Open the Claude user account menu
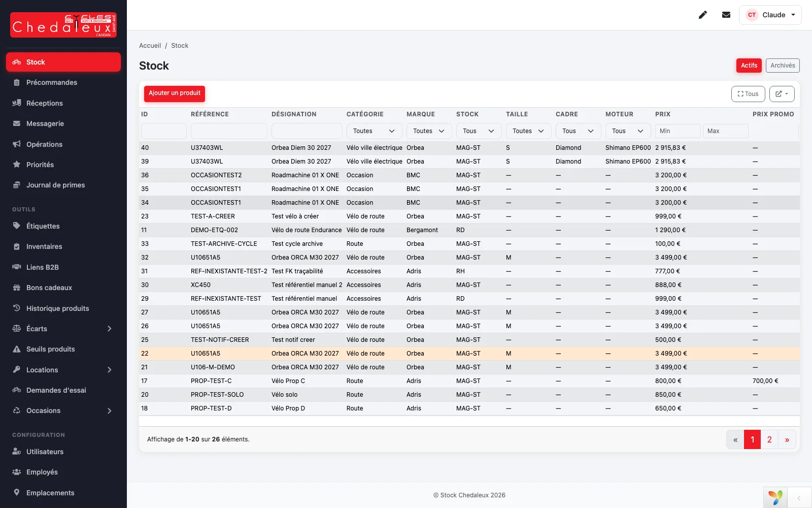This screenshot has width=812, height=508. [x=770, y=15]
